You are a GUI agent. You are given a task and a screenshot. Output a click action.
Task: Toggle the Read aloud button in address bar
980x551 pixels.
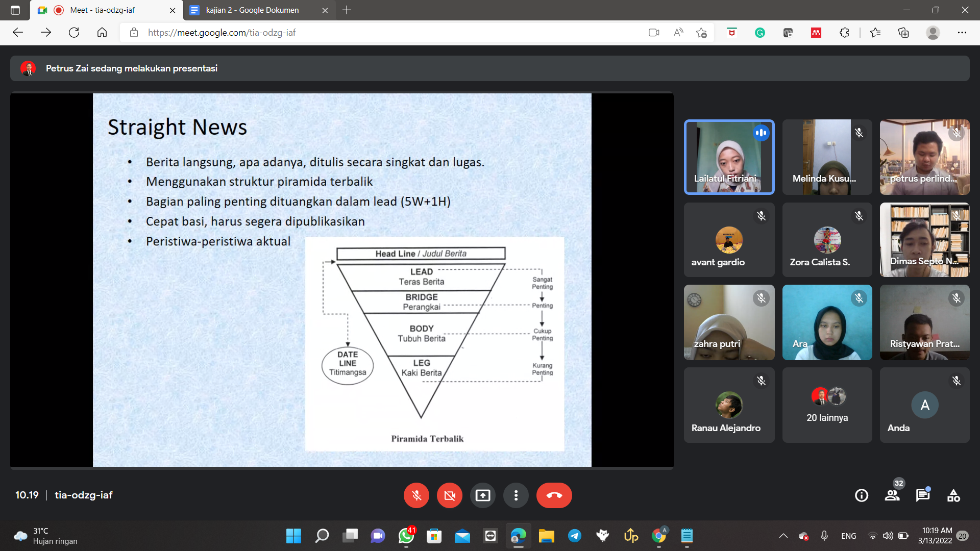click(678, 33)
